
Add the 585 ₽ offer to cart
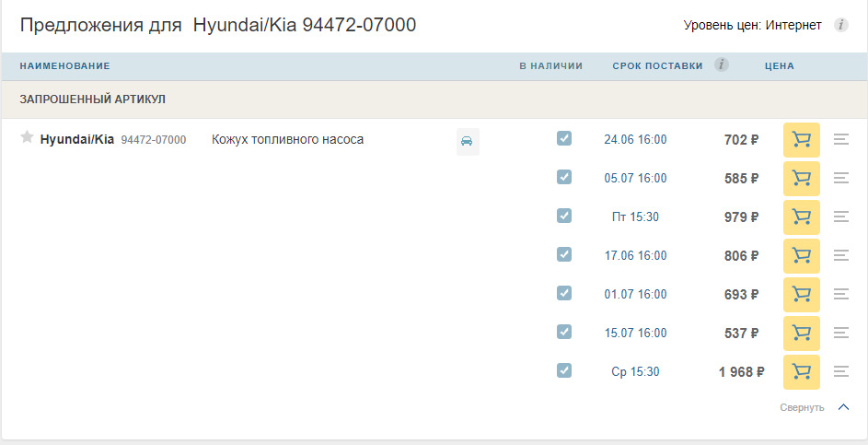pos(801,179)
